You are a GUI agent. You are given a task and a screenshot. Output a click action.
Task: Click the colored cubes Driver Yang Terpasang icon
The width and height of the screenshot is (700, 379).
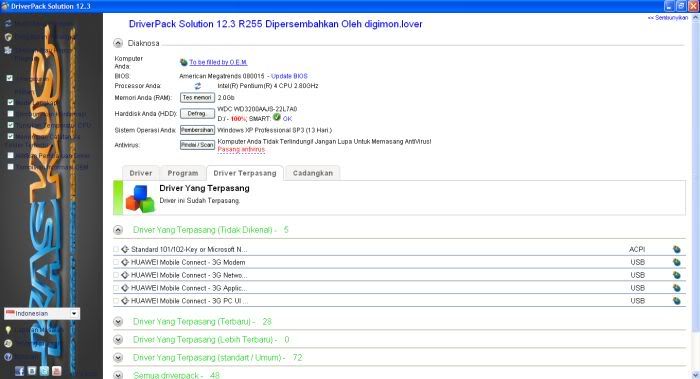tap(140, 198)
